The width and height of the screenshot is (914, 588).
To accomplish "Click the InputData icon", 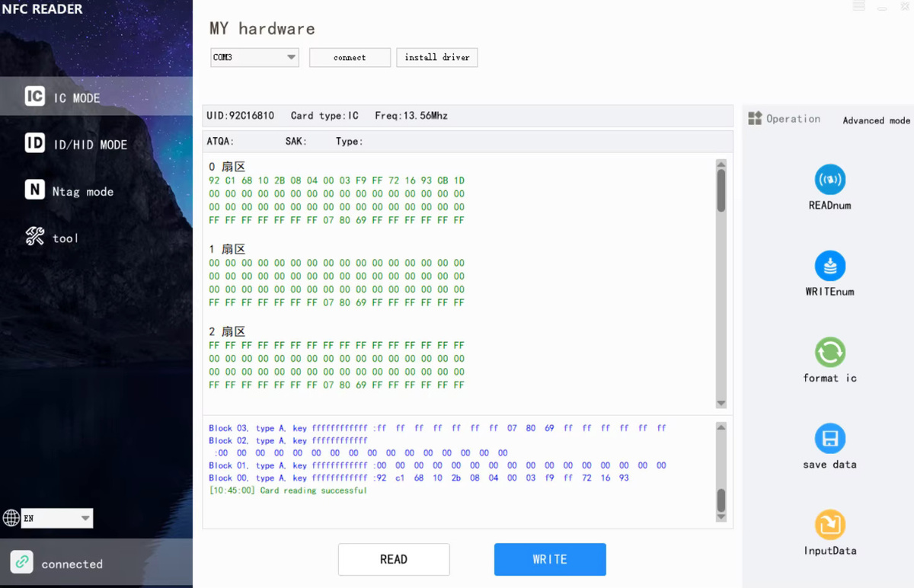I will pos(829,525).
